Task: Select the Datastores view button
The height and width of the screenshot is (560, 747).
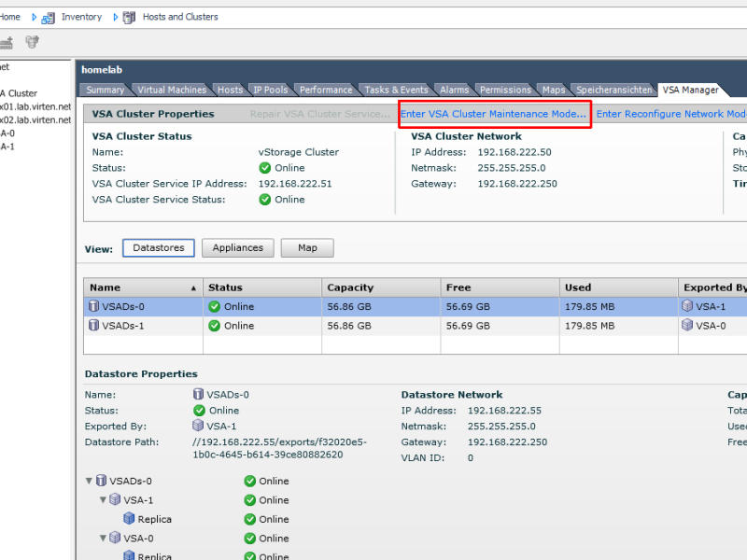Action: 158,248
